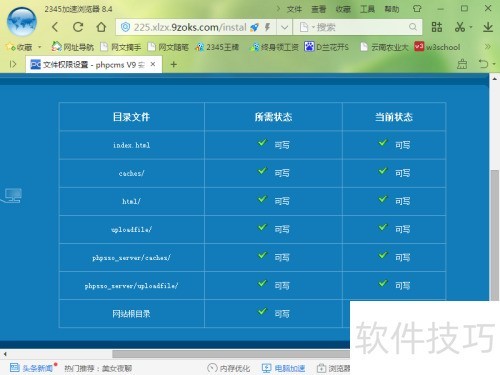Click the 浏览器 status bar item
The height and width of the screenshot is (375, 500).
[x=333, y=368]
